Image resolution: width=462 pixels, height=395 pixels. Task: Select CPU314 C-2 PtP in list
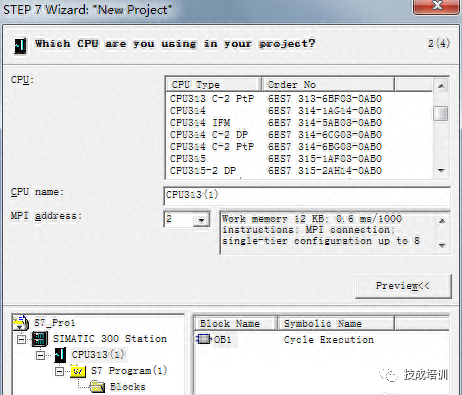click(212, 147)
